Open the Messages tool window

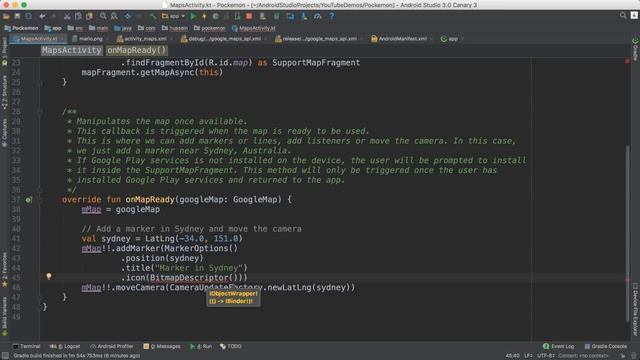coord(162,346)
